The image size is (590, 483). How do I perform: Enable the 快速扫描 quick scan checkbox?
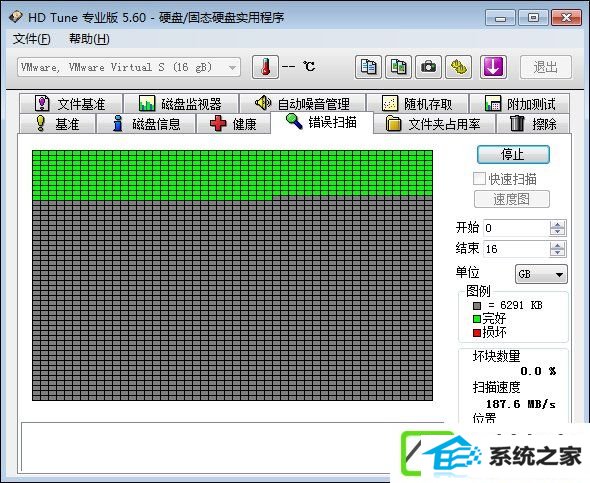point(479,178)
